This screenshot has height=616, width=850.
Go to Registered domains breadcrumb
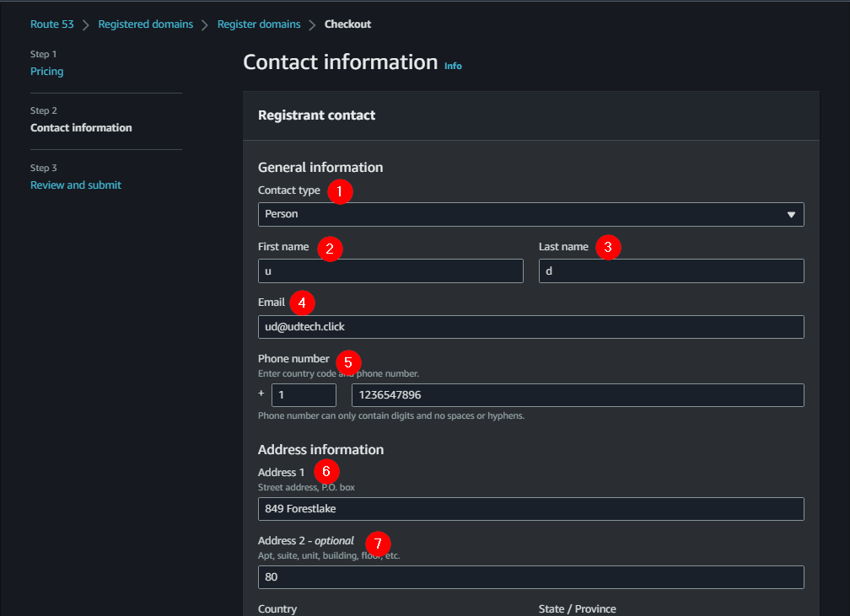coord(145,24)
